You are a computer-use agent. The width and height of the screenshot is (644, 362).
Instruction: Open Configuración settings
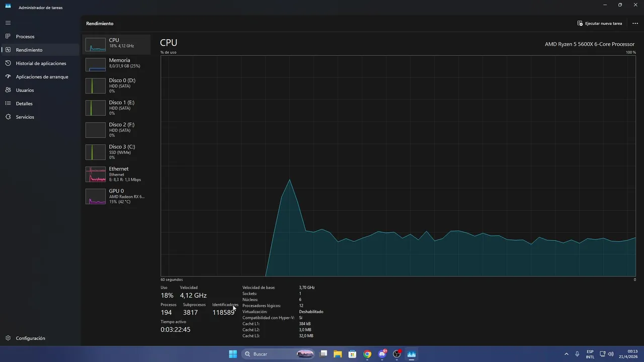40,338
